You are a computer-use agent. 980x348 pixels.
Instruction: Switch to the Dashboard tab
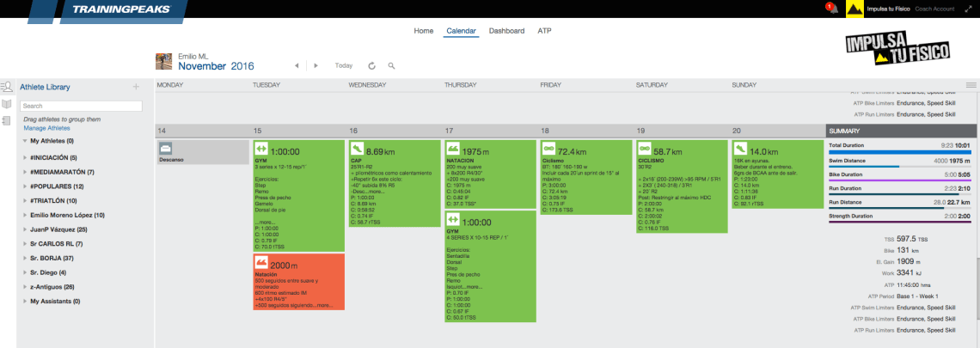pos(506,31)
